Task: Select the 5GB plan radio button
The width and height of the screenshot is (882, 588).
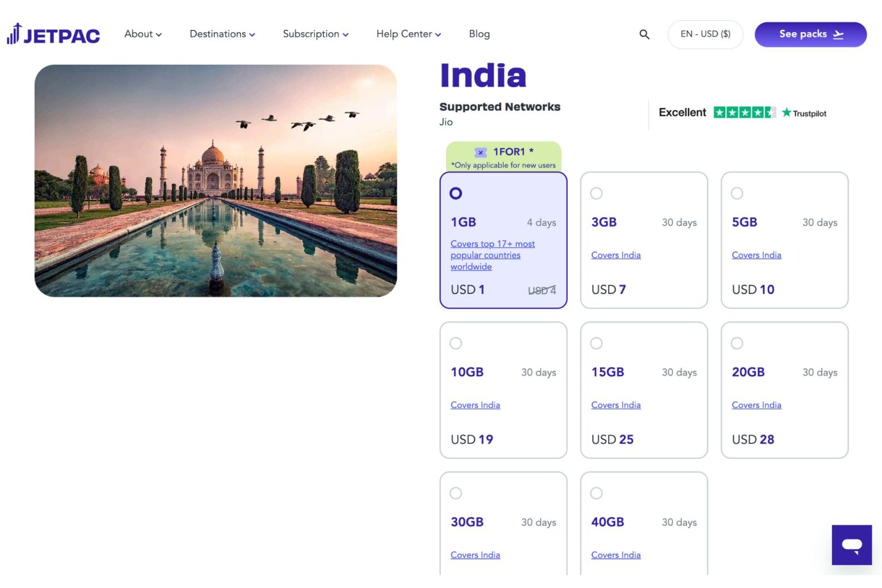Action: click(x=737, y=194)
